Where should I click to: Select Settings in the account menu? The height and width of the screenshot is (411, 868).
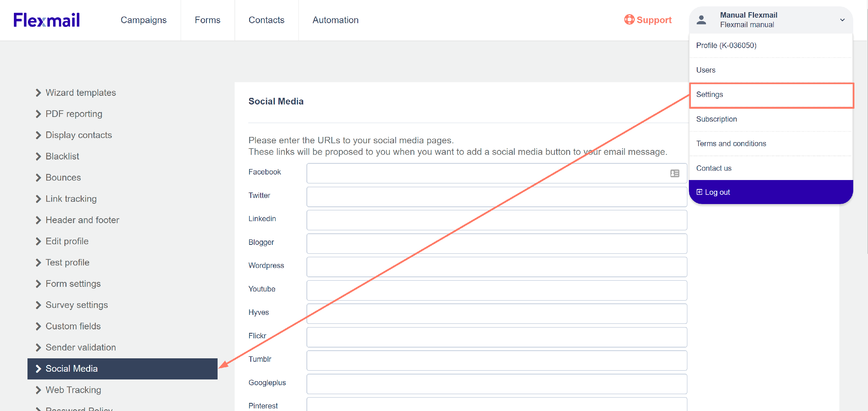click(x=710, y=94)
